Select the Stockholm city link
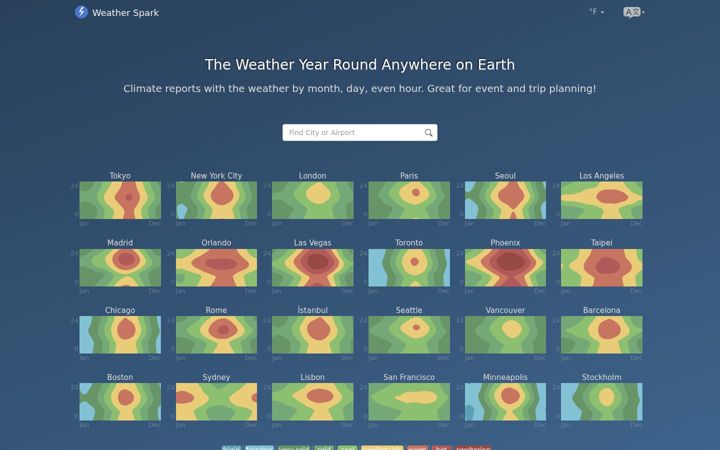Screen dimensions: 720x450 [x=602, y=377]
